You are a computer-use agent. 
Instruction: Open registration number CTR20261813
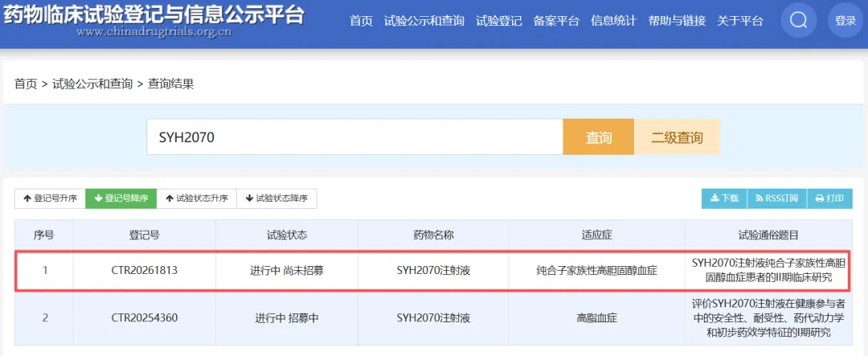tap(145, 271)
